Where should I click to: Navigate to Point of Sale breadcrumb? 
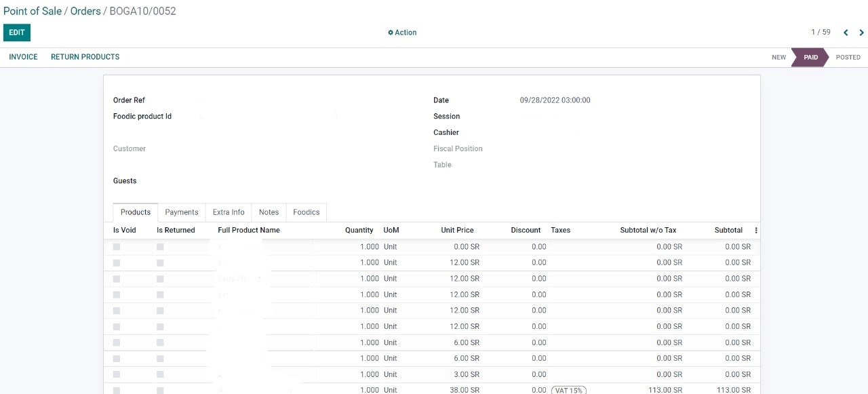pyautogui.click(x=33, y=12)
